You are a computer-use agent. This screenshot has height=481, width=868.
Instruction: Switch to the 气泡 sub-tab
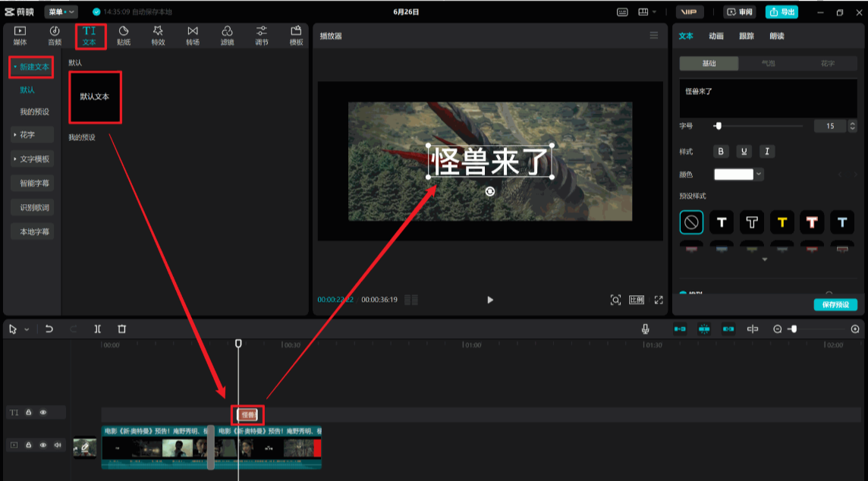(768, 64)
